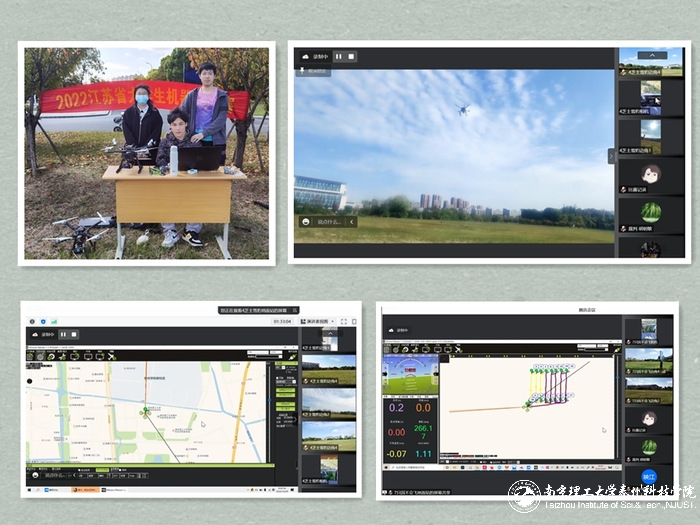Pause recording in the sky video window
The image size is (700, 525).
coord(338,57)
